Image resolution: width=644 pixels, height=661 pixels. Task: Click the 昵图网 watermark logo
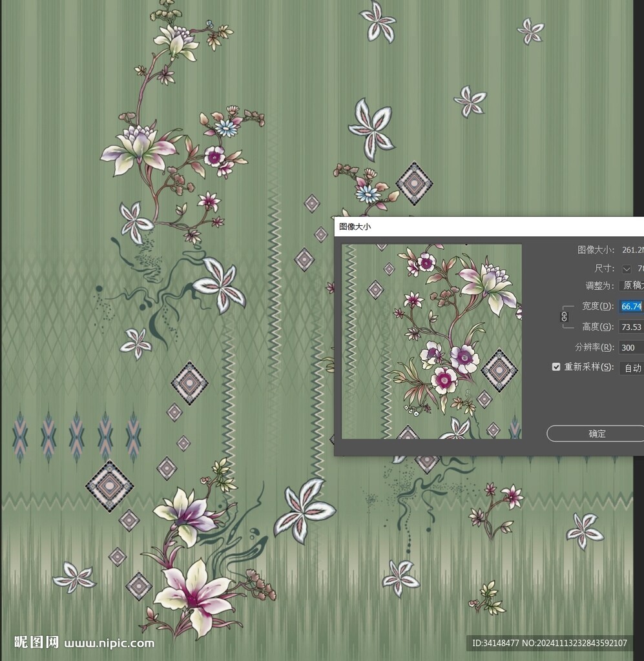37,642
